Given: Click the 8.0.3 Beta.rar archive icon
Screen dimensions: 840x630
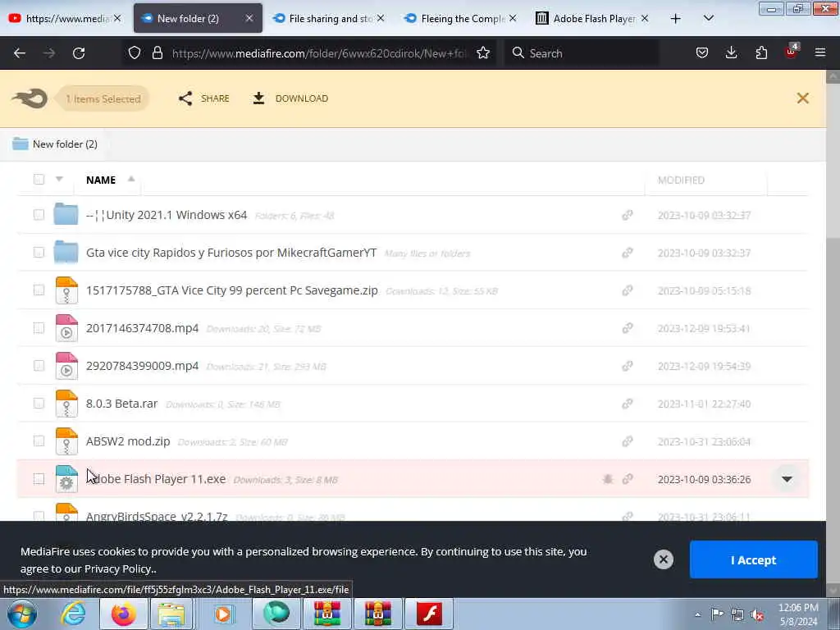Looking at the screenshot, I should [66, 404].
